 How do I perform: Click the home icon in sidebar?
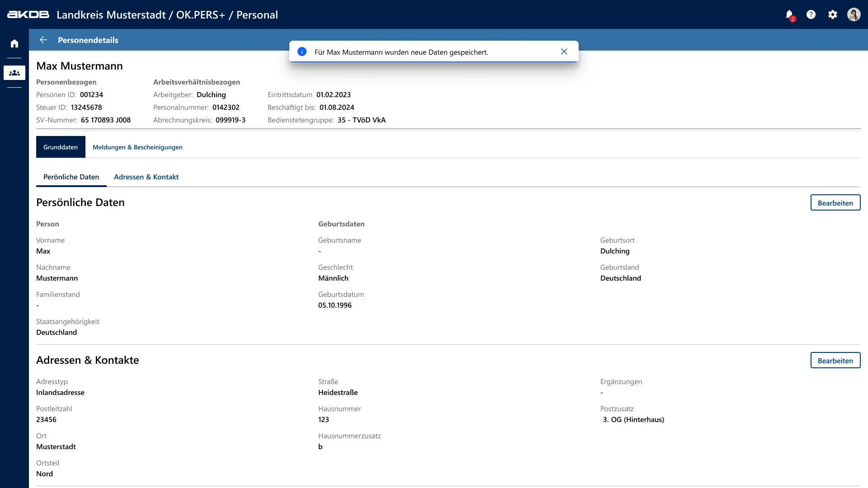(x=14, y=43)
